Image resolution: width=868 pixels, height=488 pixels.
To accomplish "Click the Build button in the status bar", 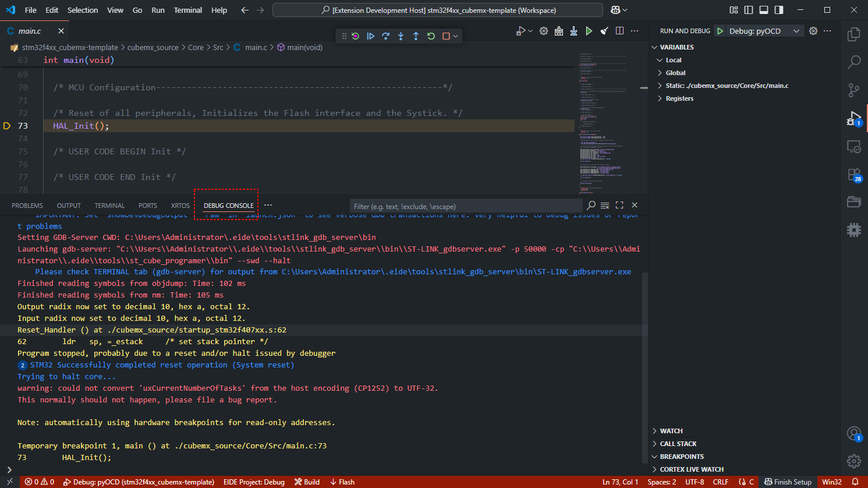I will [x=307, y=482].
